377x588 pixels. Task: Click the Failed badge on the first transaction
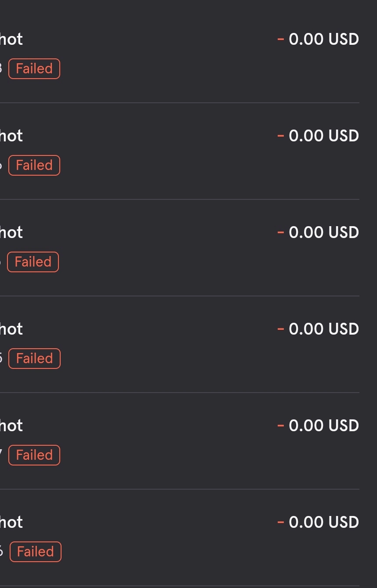(x=34, y=69)
